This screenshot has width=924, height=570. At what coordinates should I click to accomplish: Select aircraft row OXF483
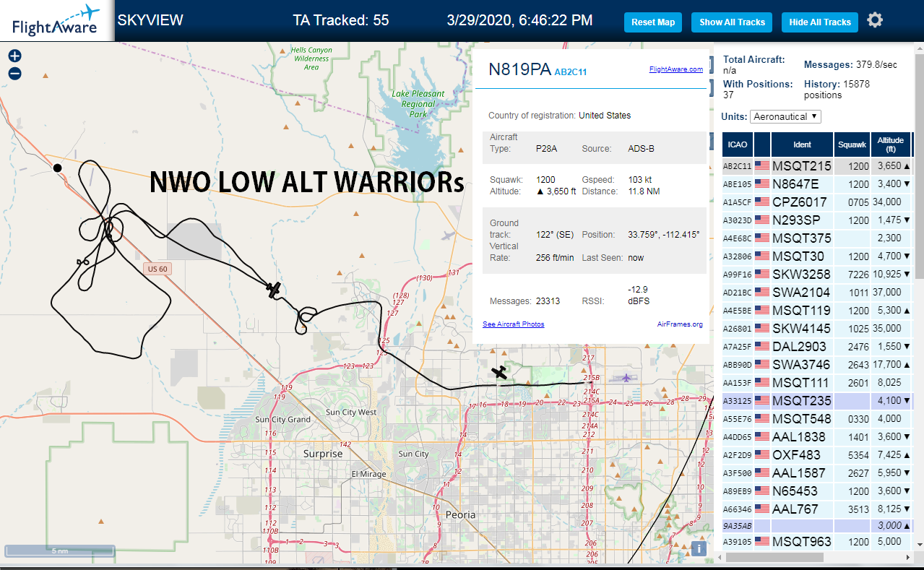pos(818,454)
